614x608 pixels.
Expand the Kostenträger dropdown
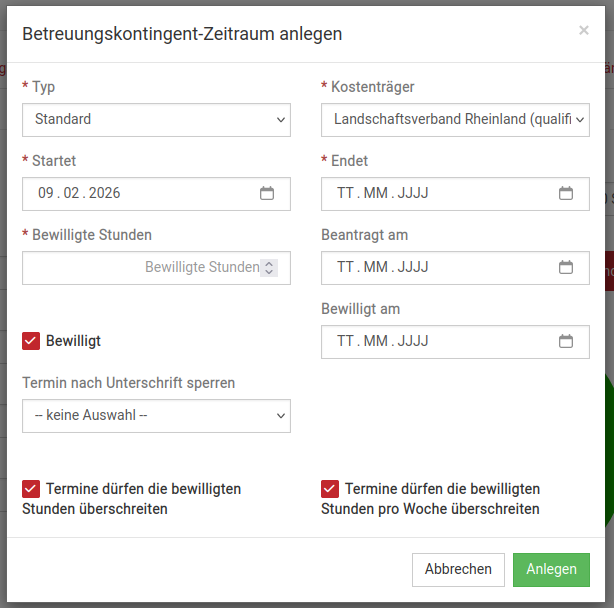pyautogui.click(x=455, y=119)
